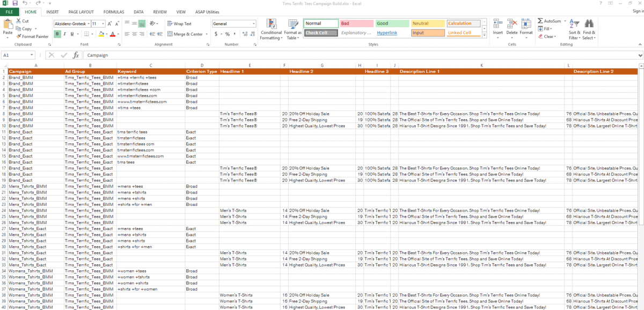Open the General number format dropdown
This screenshot has width=644, height=310.
pyautogui.click(x=254, y=24)
